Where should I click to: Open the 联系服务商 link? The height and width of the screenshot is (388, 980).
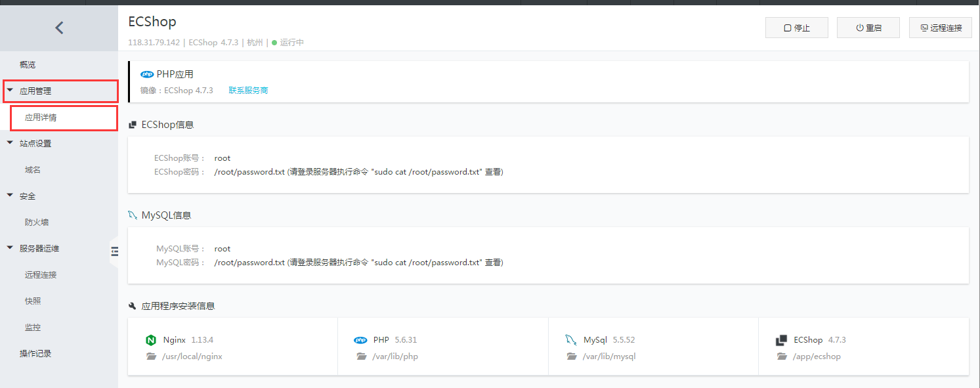click(x=248, y=91)
